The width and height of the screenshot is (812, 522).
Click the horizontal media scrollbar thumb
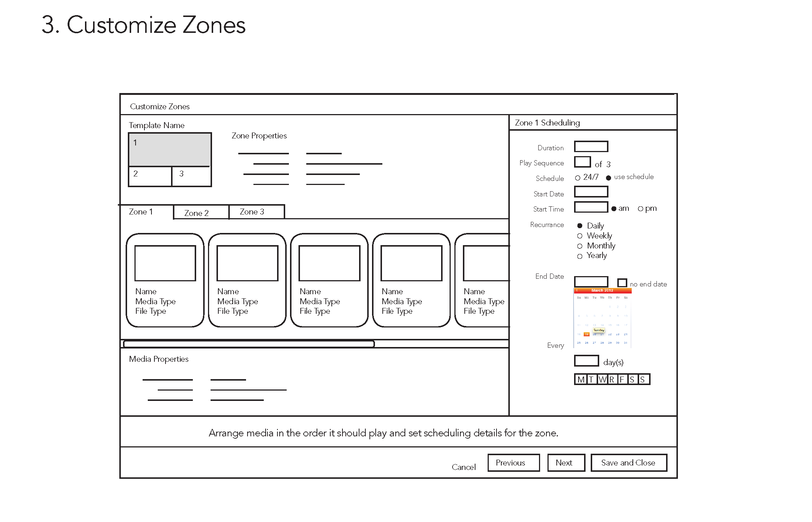point(249,344)
